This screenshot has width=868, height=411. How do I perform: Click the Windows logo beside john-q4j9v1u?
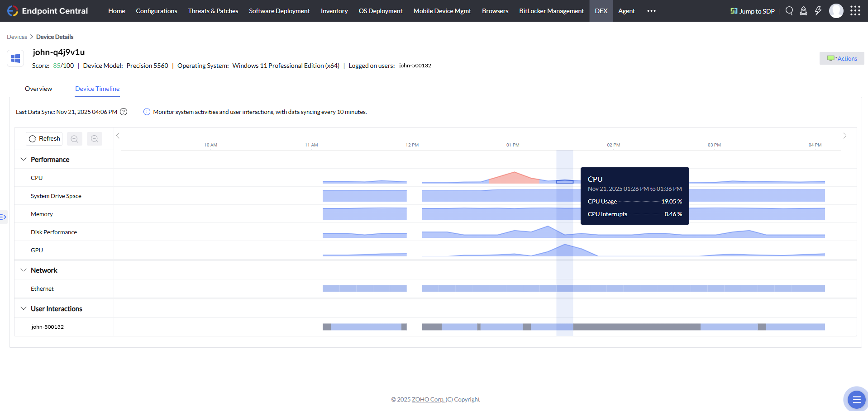[15, 58]
